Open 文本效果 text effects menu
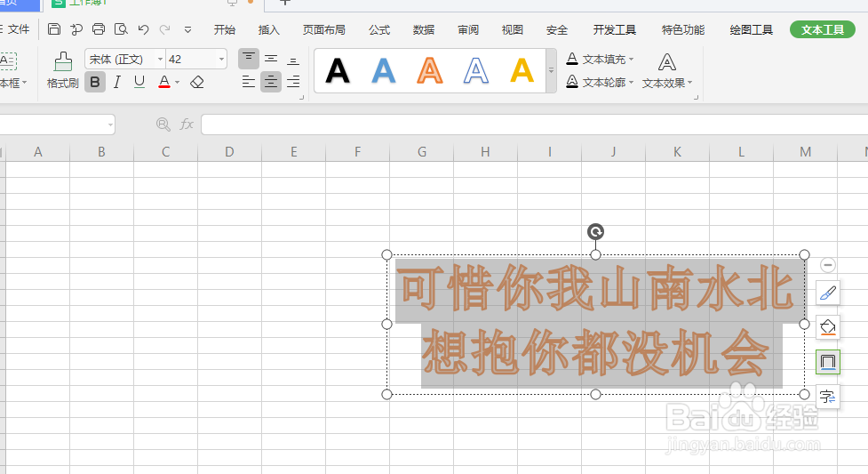Viewport: 868px width, 474px height. [667, 70]
